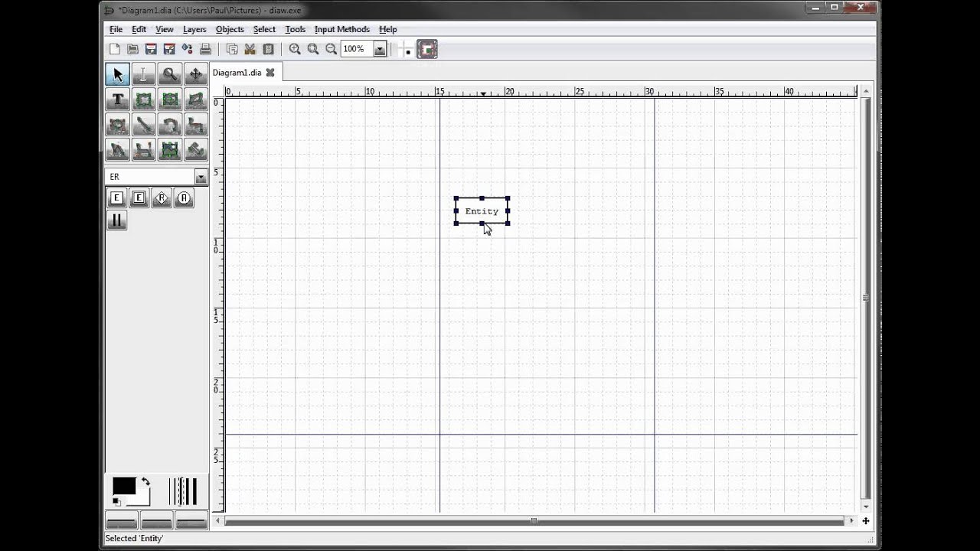Click the navigation popup icon bottom-right
Image resolution: width=980 pixels, height=551 pixels.
click(x=865, y=521)
